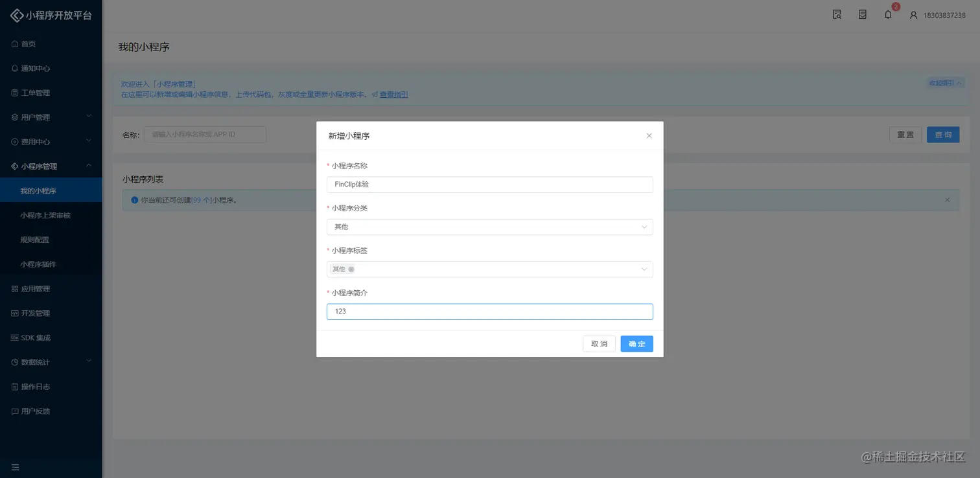The width and height of the screenshot is (980, 478).
Task: Collapse sidebar with the hamburger icon
Action: pos(16,467)
